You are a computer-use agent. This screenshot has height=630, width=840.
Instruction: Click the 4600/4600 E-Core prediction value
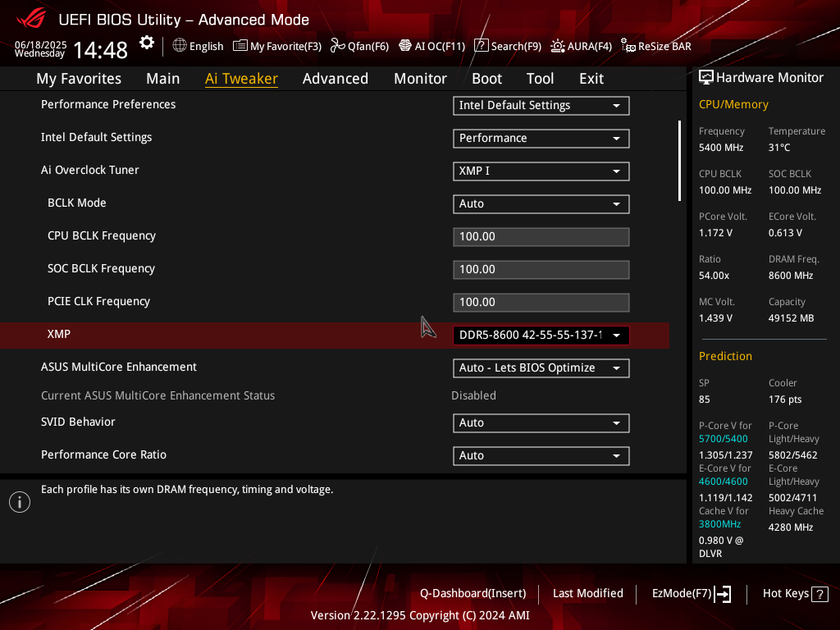click(x=724, y=482)
